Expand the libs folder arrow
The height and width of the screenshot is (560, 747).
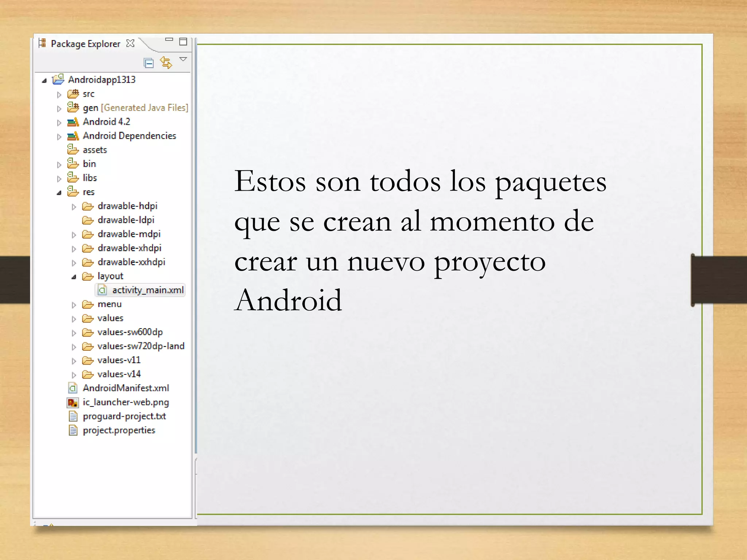point(59,179)
